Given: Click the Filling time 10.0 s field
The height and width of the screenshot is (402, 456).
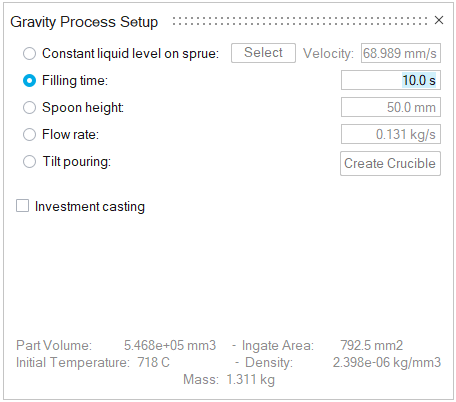Looking at the screenshot, I should pos(391,80).
